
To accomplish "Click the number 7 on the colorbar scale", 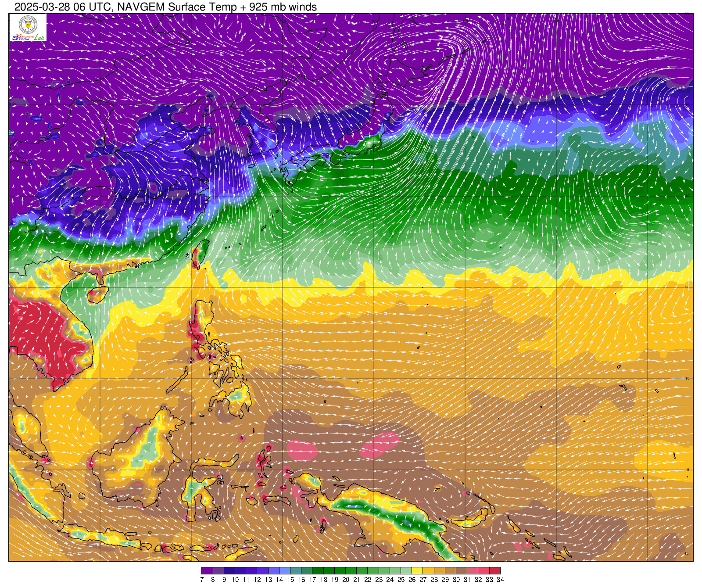I will click(x=202, y=580).
